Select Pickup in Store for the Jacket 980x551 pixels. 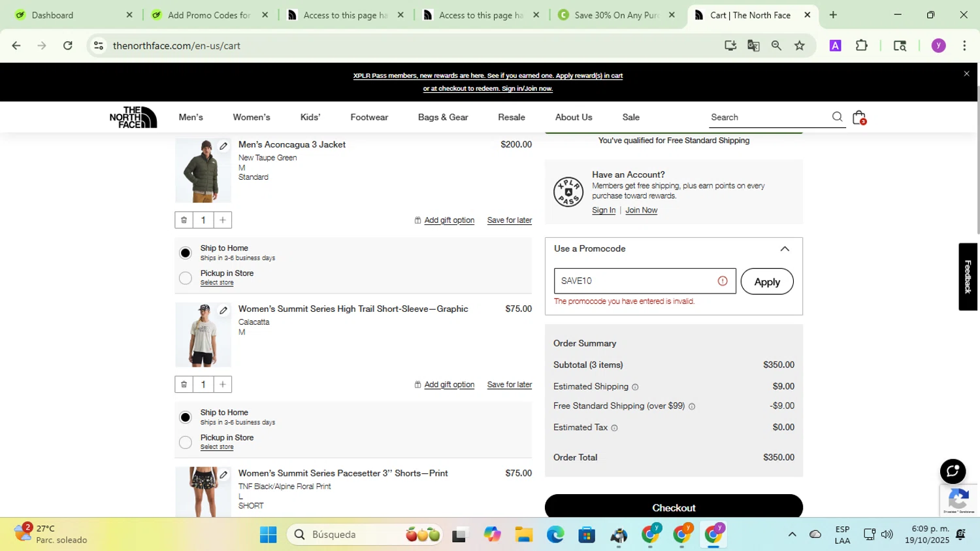click(186, 278)
